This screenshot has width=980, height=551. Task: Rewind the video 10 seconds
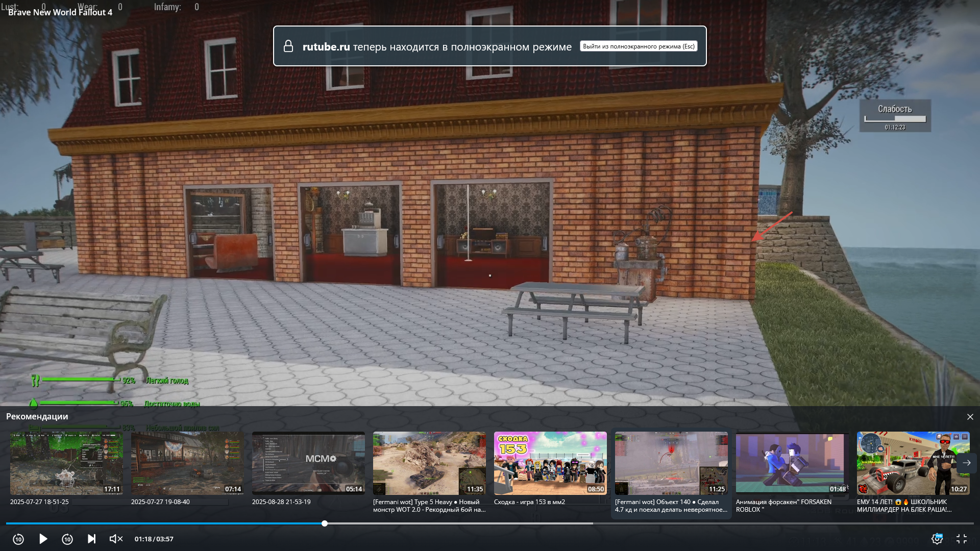coord(18,539)
